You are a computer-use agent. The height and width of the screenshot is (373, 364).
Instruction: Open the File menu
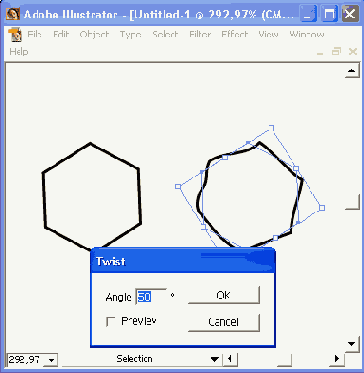point(34,35)
